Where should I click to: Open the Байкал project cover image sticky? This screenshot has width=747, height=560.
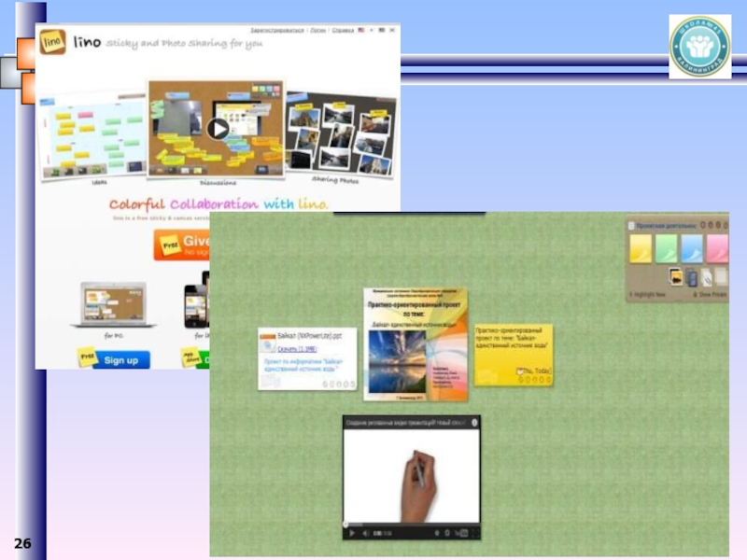coord(416,343)
